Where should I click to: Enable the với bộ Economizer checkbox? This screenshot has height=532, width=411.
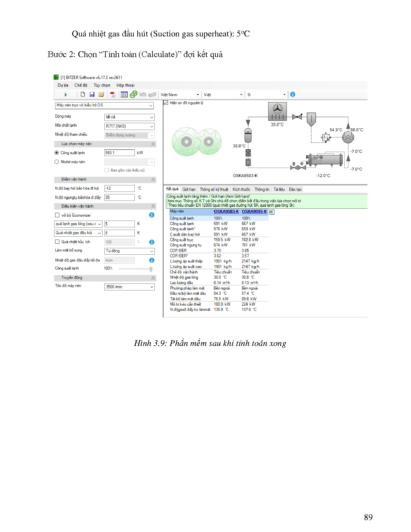pos(57,215)
